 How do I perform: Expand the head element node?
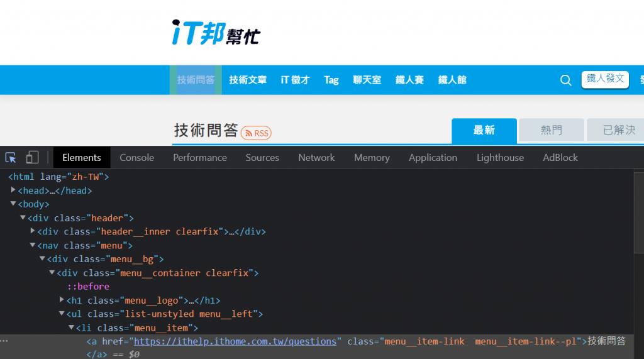[x=14, y=191]
